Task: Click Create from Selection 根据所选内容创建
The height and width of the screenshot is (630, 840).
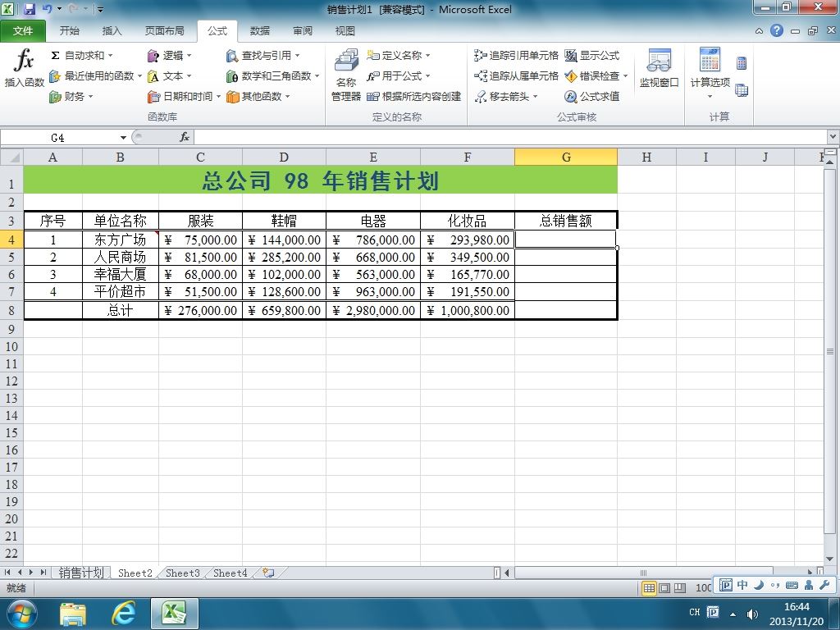Action: click(x=413, y=97)
